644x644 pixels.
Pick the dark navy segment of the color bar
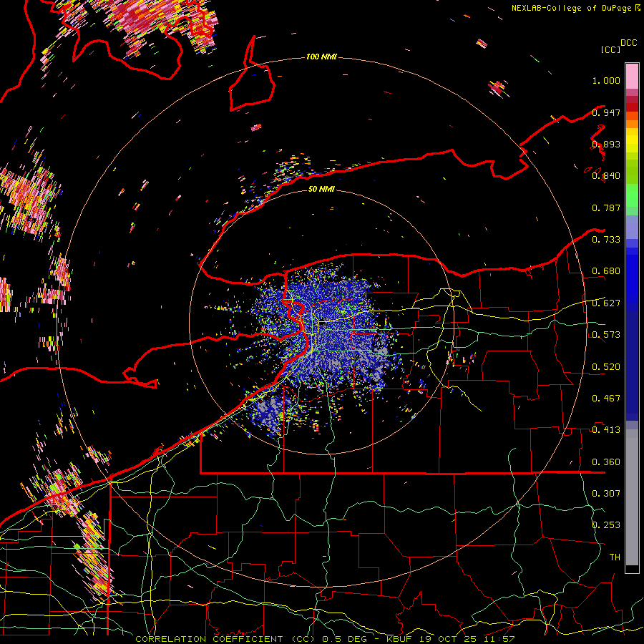pos(632,361)
